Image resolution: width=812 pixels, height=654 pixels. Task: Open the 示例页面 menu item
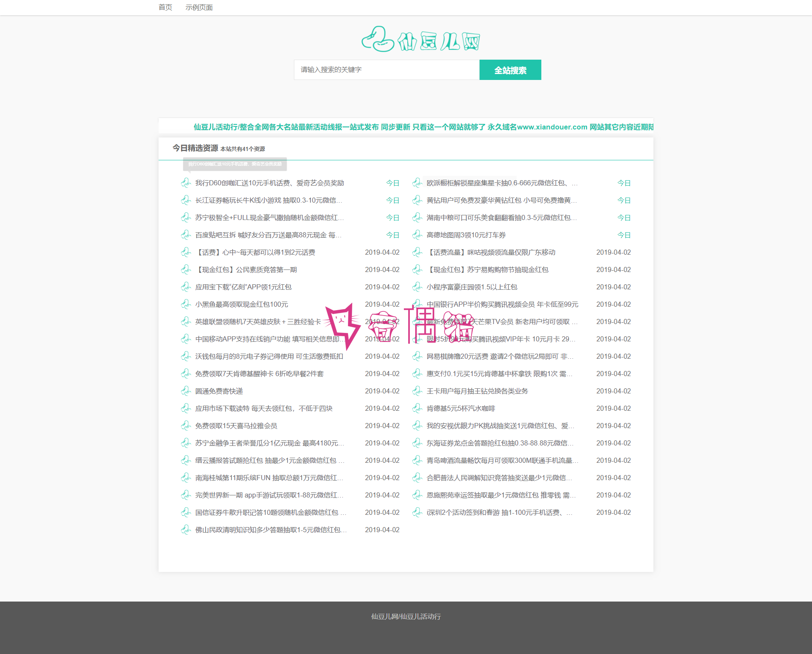point(199,7)
